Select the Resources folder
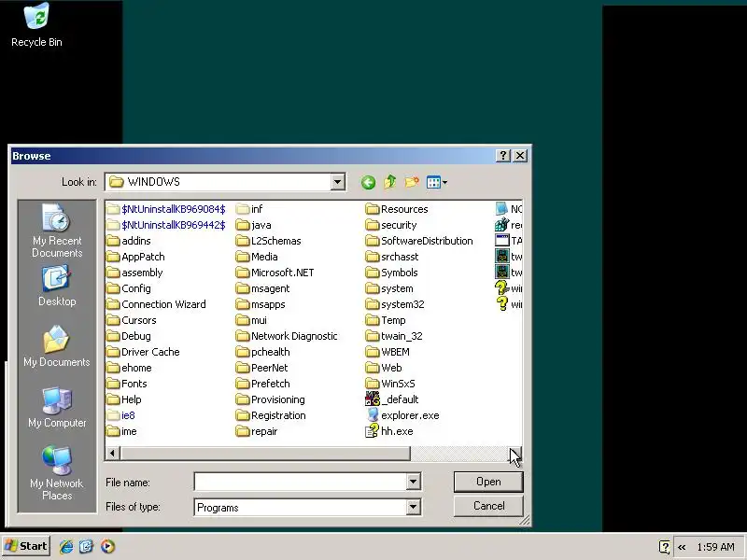This screenshot has width=747, height=560. tap(396, 208)
